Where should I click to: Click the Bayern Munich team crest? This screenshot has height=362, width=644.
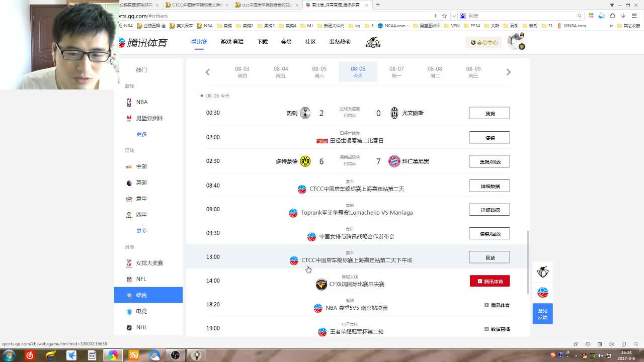click(394, 161)
